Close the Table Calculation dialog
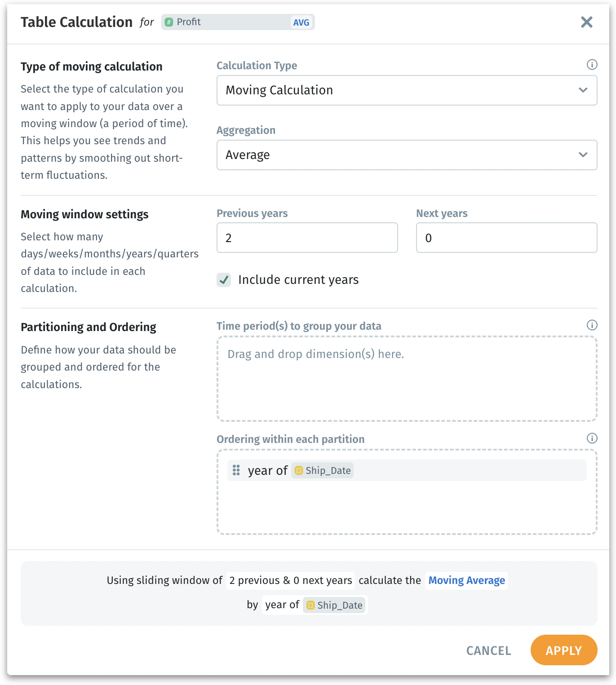Screen dimensions: 616x685 pos(586,22)
